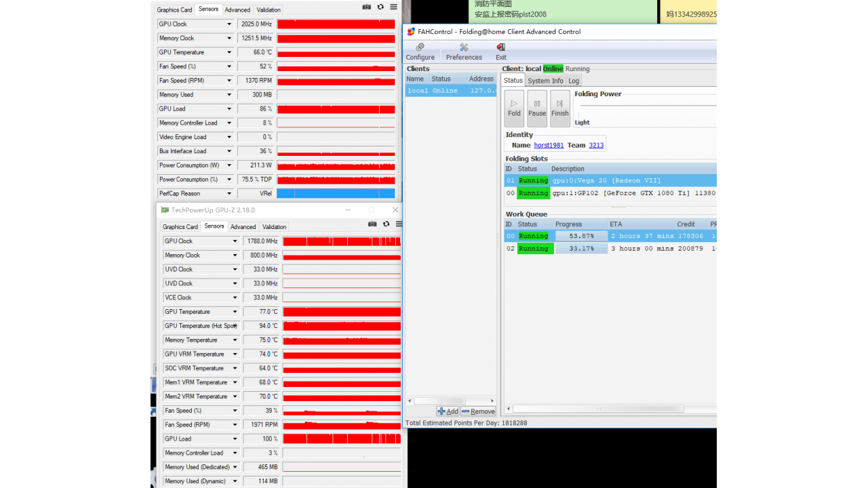Remove the client with the Remove button
This screenshot has width=868, height=488.
coord(479,411)
